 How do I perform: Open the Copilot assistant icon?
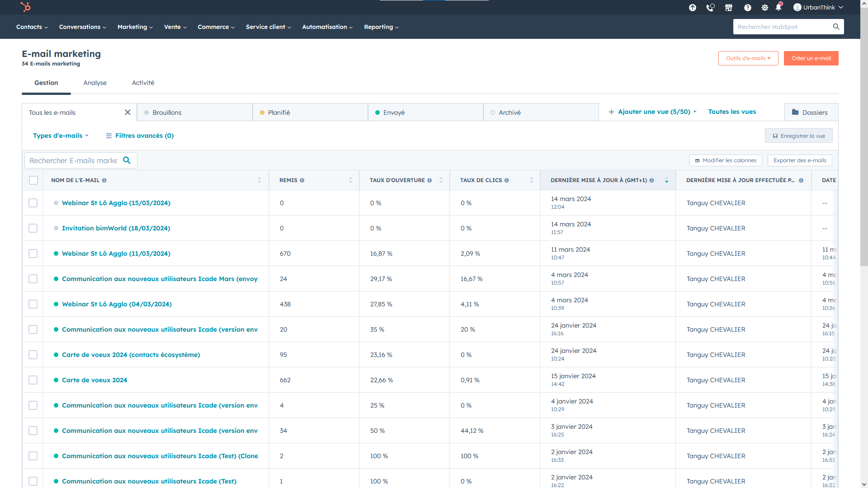692,7
